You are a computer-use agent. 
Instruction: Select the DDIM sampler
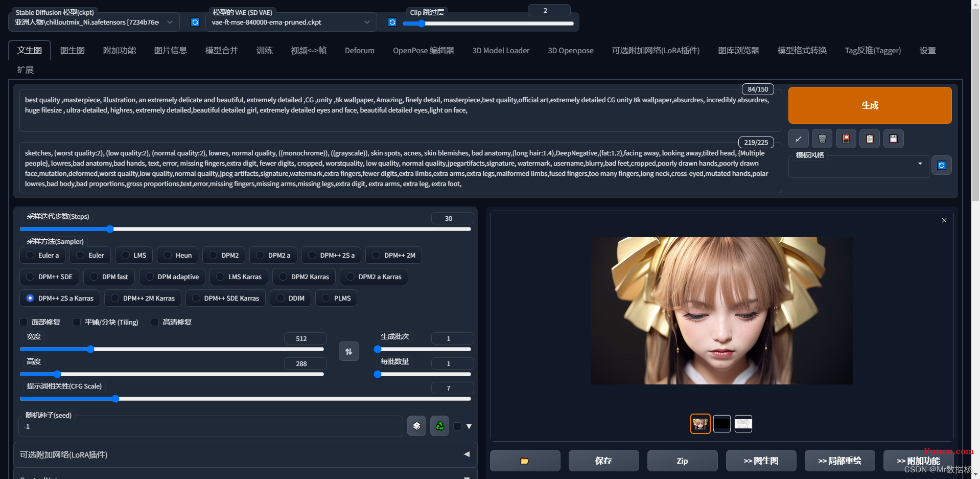[x=291, y=298]
